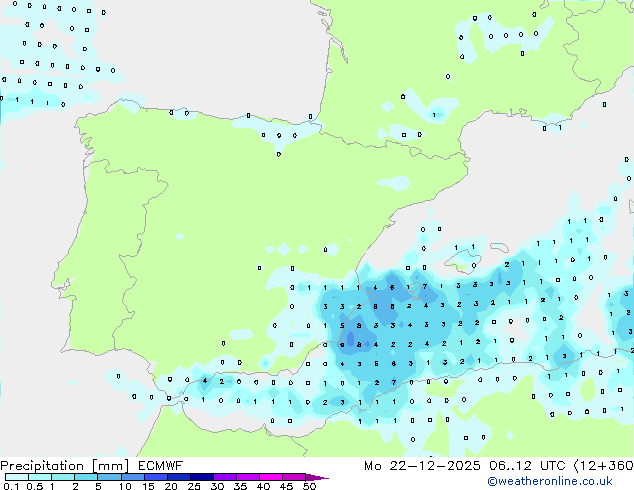This screenshot has height=490, width=634.
Task: Click the legend value label "40"
Action: tap(263, 486)
